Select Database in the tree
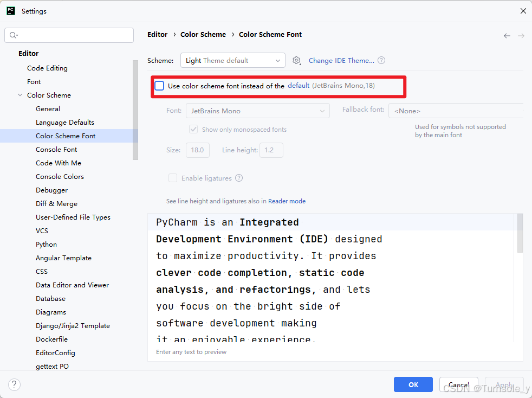 50,299
